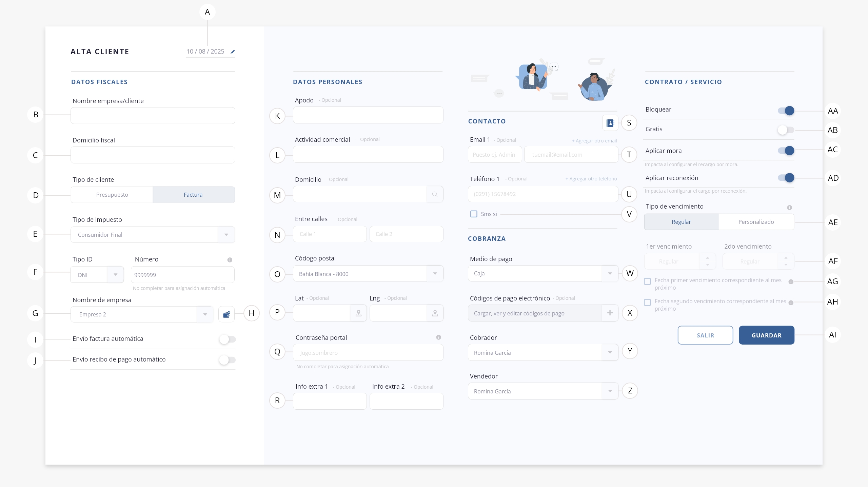
Task: Open the contact address book icon
Action: pos(610,123)
